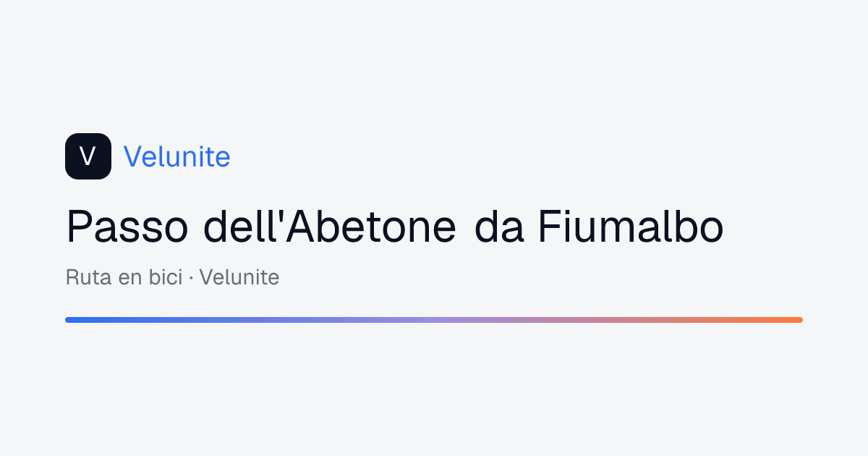Click the capital P starting the title
The height and width of the screenshot is (456, 868).
pos(79,227)
